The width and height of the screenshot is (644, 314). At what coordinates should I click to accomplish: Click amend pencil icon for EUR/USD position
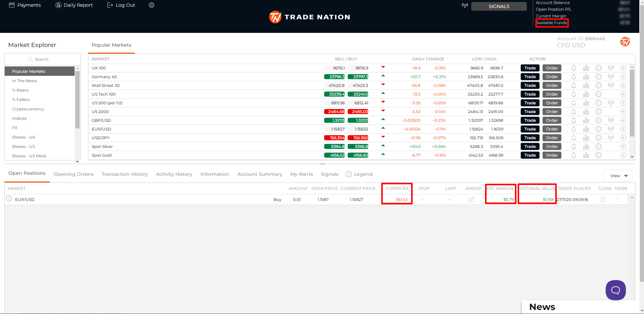point(472,200)
